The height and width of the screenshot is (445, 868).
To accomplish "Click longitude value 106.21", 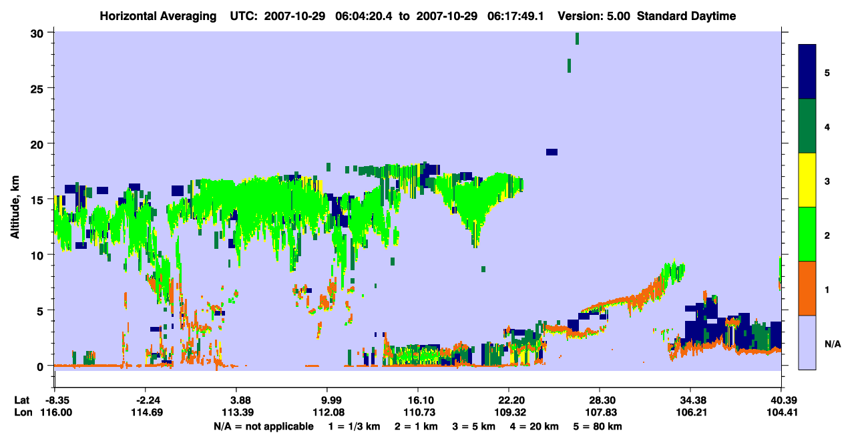I will pyautogui.click(x=690, y=413).
